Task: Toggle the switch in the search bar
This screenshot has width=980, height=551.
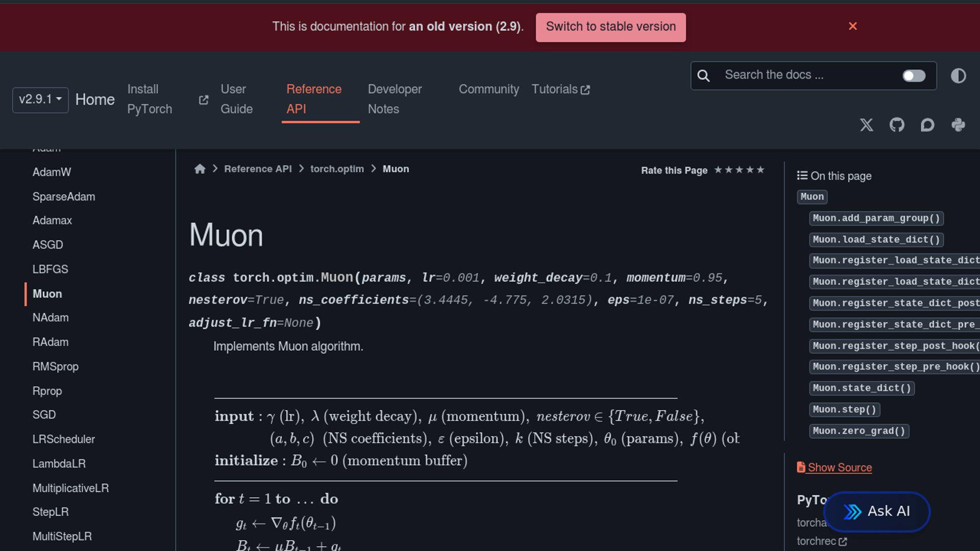Action: 913,76
